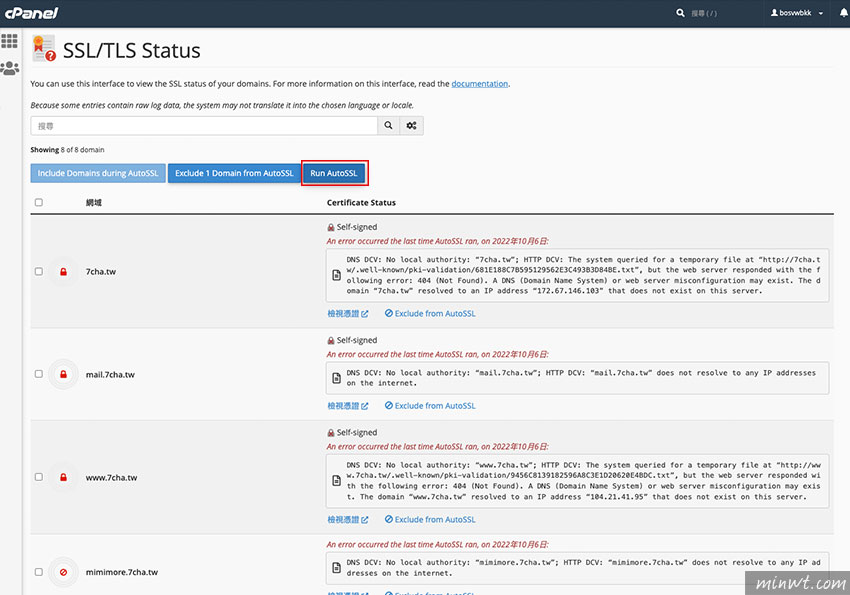Click Exclude 1 Domain from AutoSSL button
Viewport: 850px width, 595px height.
(234, 173)
